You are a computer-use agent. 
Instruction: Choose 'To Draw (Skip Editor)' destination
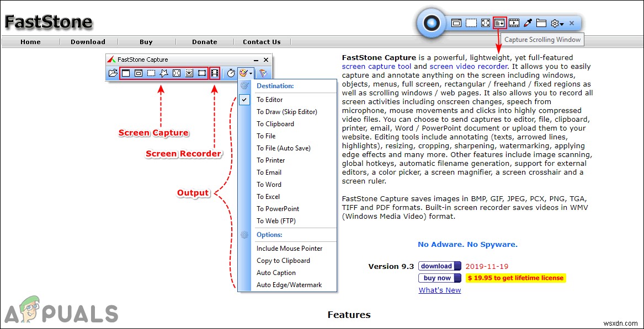[x=287, y=111]
